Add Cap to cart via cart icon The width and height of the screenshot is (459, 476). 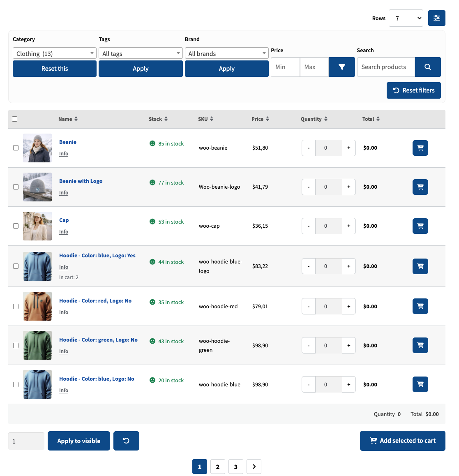point(420,226)
